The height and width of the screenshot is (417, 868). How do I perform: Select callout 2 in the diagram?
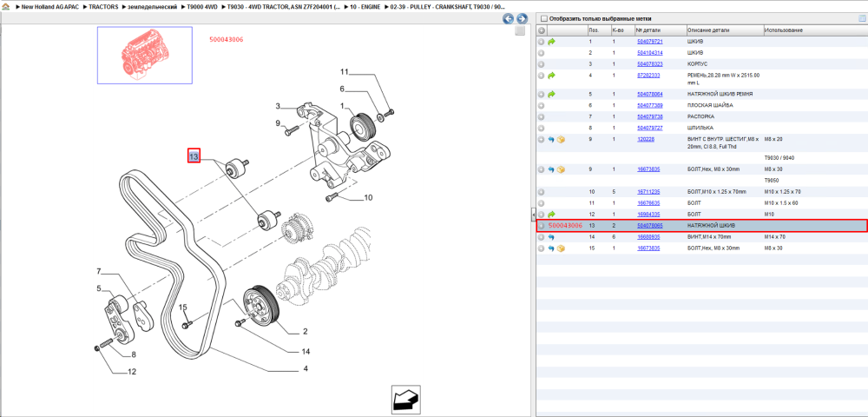(x=305, y=332)
